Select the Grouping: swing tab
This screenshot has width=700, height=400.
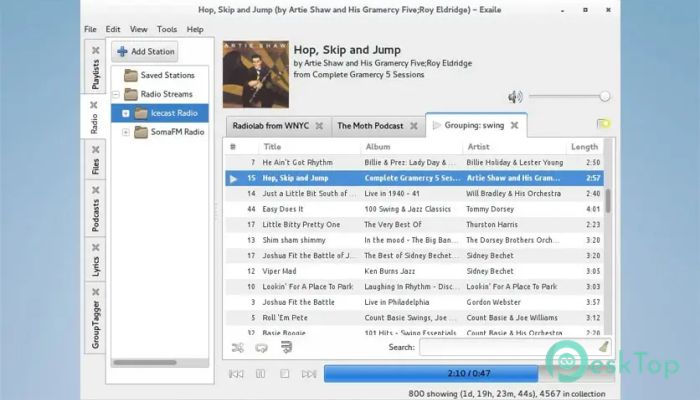pyautogui.click(x=474, y=125)
